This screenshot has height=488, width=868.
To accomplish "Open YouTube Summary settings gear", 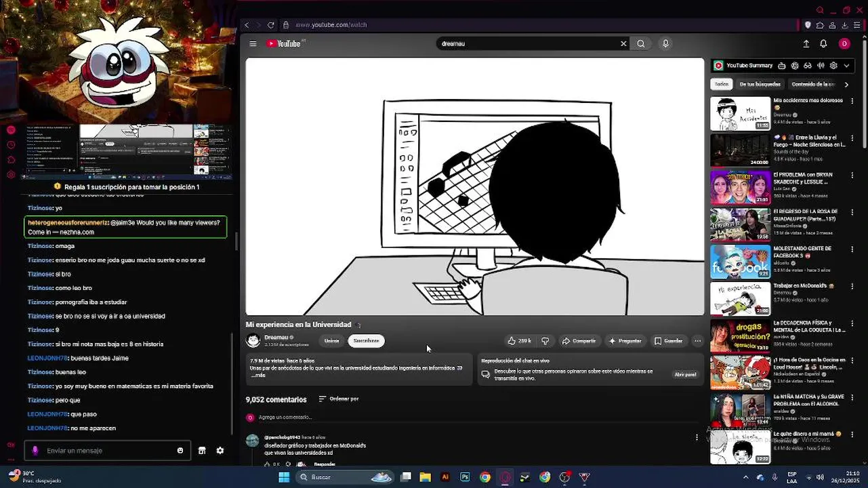I will click(x=833, y=66).
